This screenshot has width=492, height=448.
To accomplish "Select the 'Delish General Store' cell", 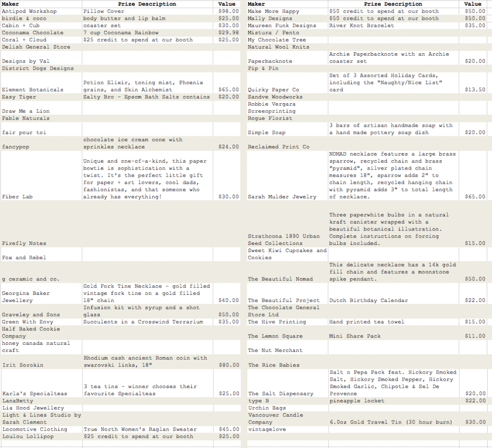I will pyautogui.click(x=41, y=47).
